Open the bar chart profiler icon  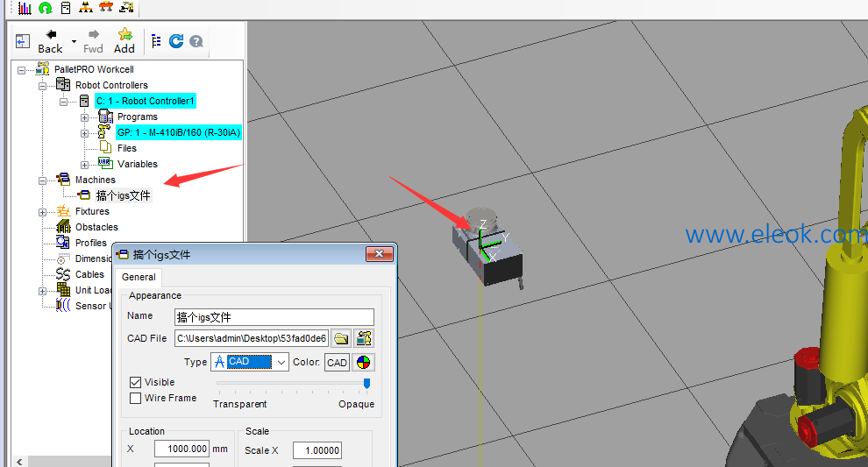(25, 7)
